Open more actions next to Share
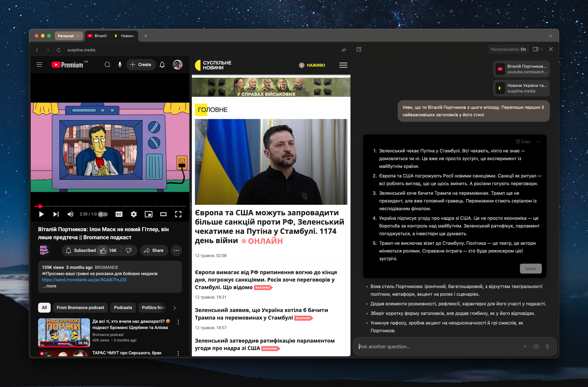Screen dimensions: 588x387 tap(176, 250)
